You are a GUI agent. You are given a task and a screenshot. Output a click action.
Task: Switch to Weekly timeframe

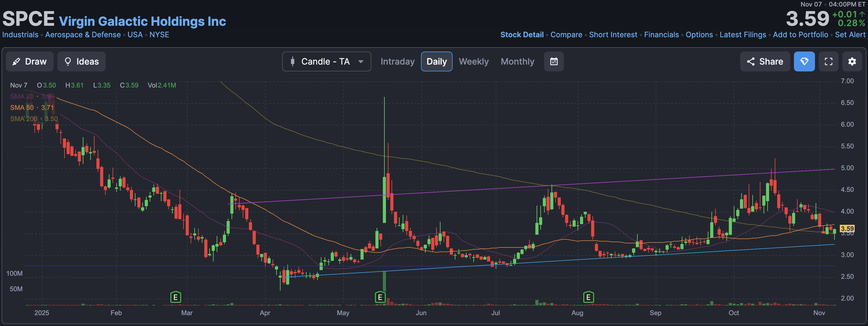(x=473, y=61)
